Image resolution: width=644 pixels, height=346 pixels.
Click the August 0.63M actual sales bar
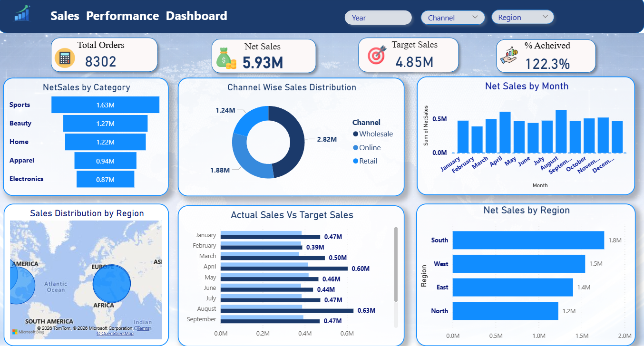[287, 310]
